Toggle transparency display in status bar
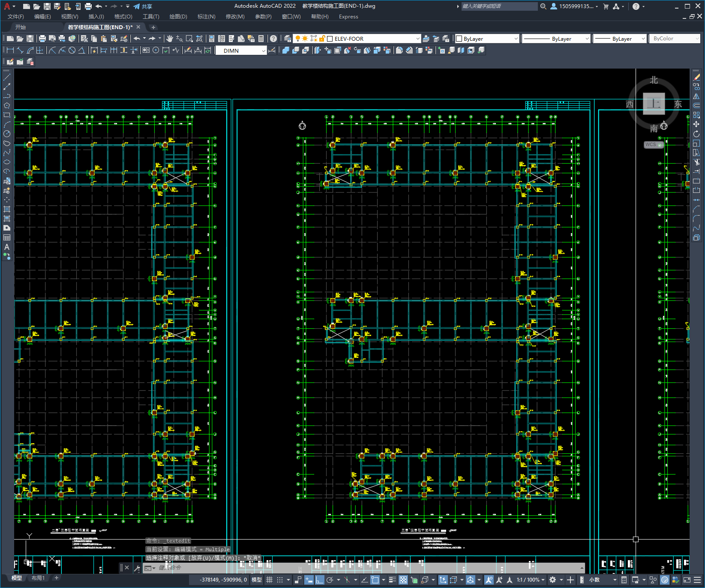Viewport: 705px width, 588px height. 403,579
